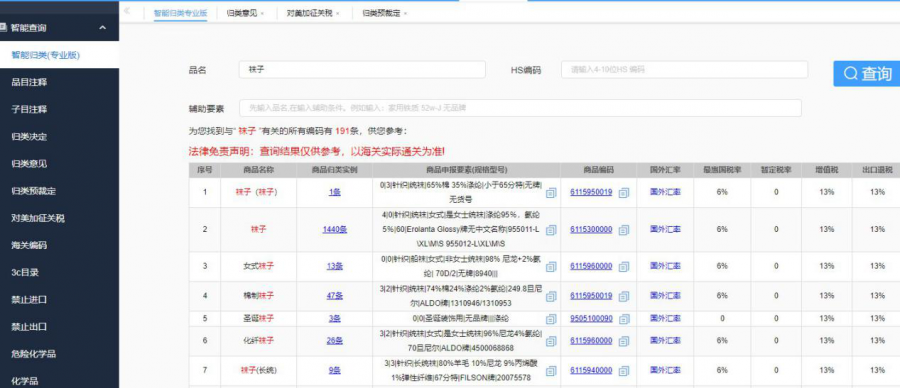The image size is (900, 388).
Task: Open HS code link 9505100090
Action: pos(591,318)
